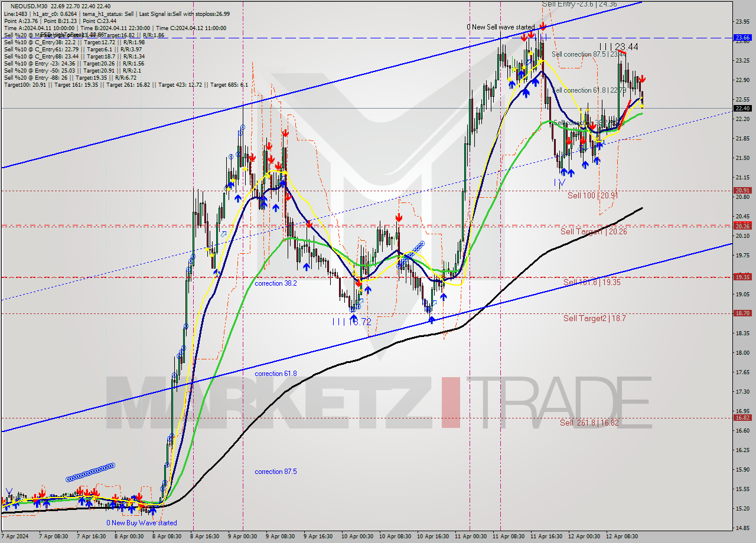Click the 'I I I 18.72' wave label
This screenshot has width=756, height=543.
(352, 322)
